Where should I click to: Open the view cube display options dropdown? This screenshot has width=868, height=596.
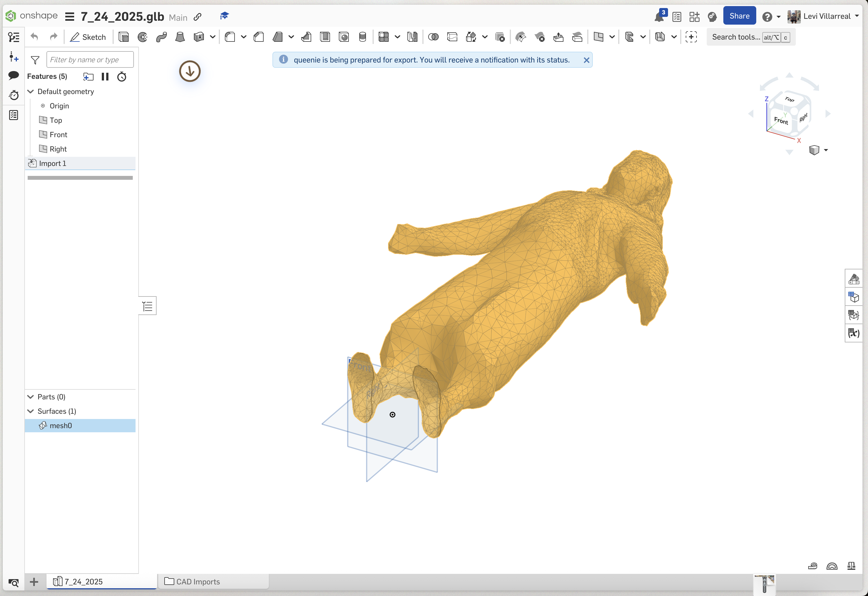coord(818,150)
